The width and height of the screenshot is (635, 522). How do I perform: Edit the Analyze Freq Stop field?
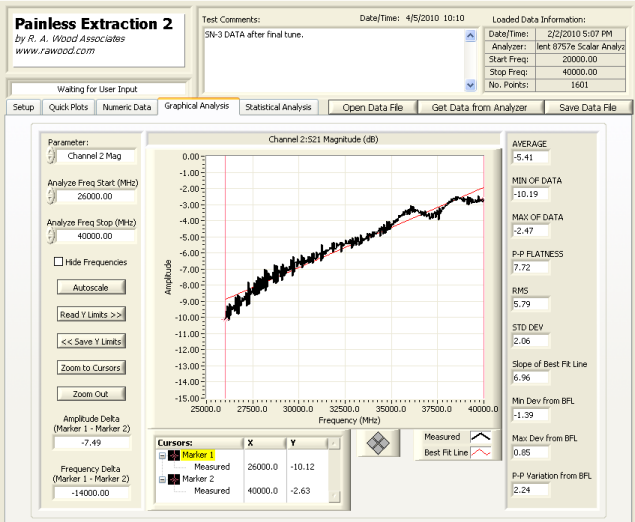(x=96, y=236)
